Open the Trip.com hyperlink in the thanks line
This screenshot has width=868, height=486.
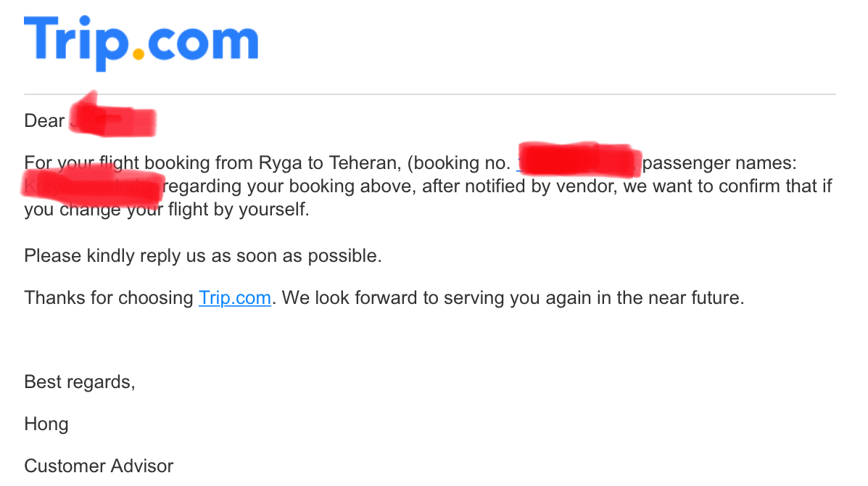235,298
